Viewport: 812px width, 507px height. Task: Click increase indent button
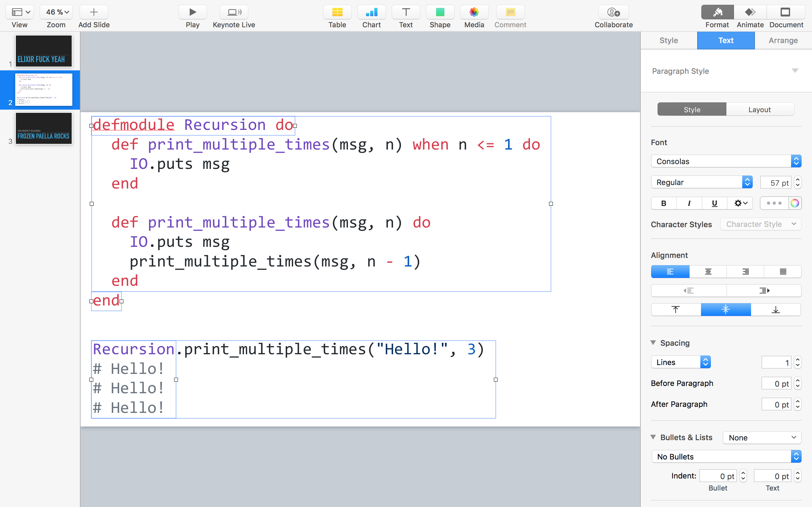pyautogui.click(x=764, y=291)
